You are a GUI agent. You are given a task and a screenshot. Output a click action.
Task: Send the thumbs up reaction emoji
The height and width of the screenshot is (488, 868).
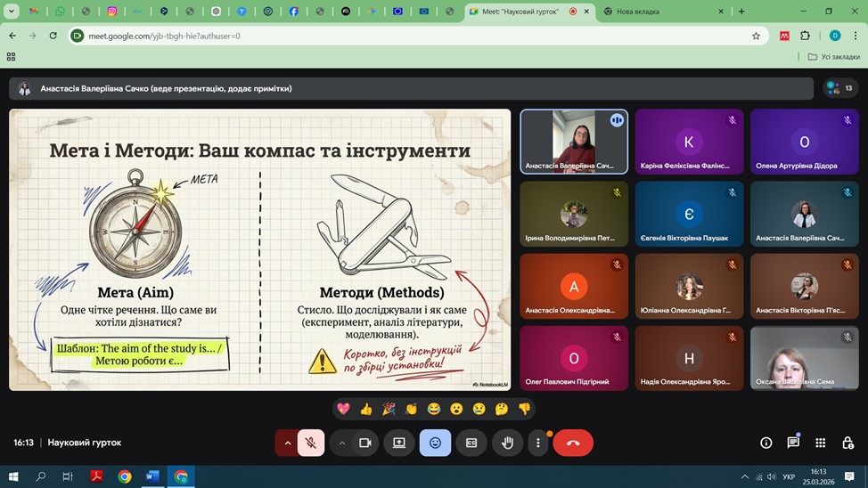[366, 409]
